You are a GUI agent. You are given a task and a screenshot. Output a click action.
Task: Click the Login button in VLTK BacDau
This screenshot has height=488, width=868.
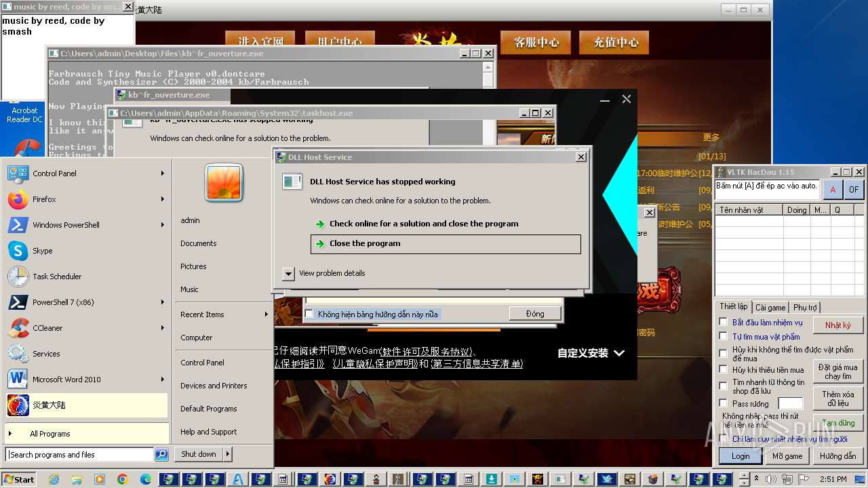point(741,456)
